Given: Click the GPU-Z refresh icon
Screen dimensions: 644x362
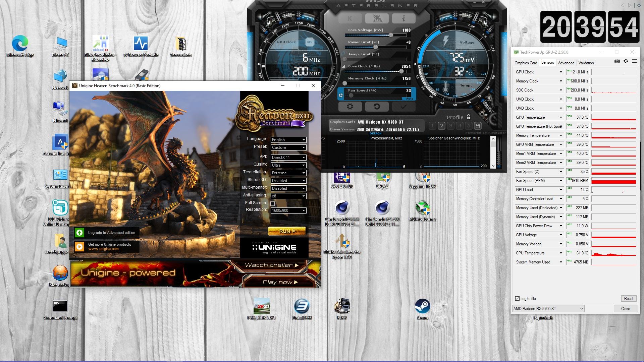Looking at the screenshot, I should point(626,61).
